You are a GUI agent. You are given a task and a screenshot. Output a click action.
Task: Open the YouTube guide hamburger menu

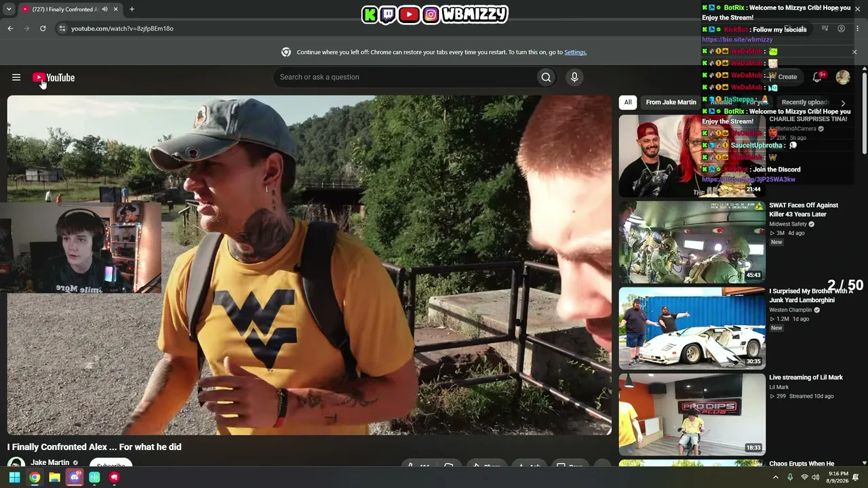[x=16, y=77]
